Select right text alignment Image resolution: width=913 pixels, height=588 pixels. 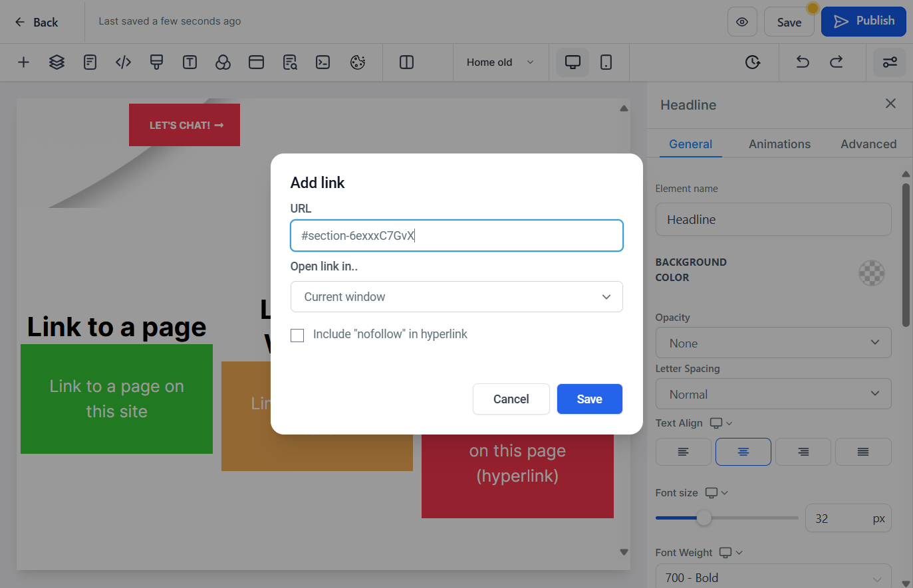tap(803, 452)
